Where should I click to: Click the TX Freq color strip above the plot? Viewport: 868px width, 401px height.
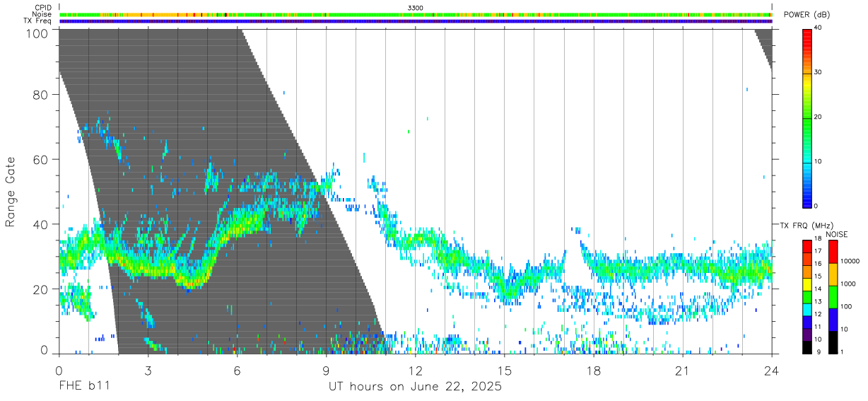point(416,21)
